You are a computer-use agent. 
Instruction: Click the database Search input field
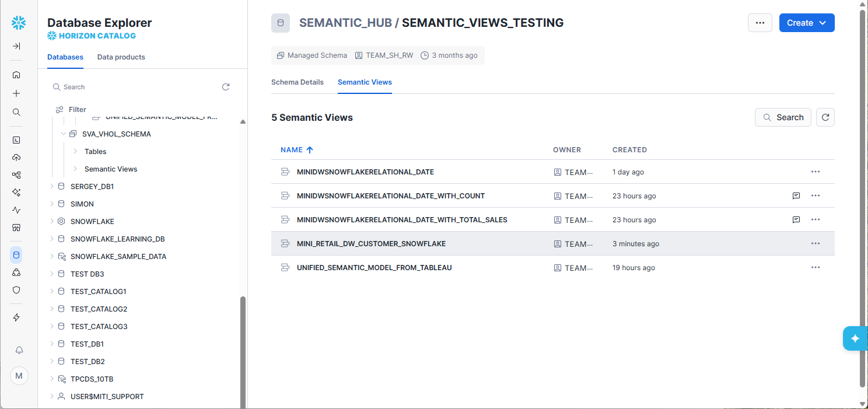tap(134, 87)
